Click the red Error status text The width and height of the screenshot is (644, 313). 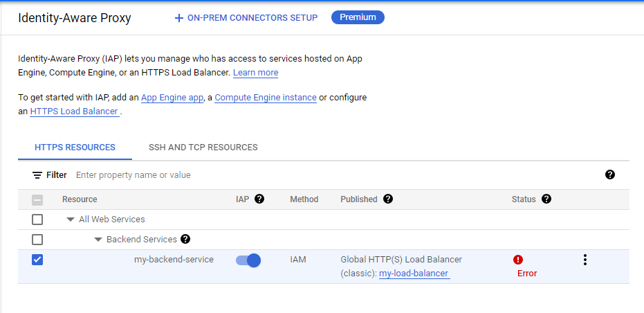[527, 274]
